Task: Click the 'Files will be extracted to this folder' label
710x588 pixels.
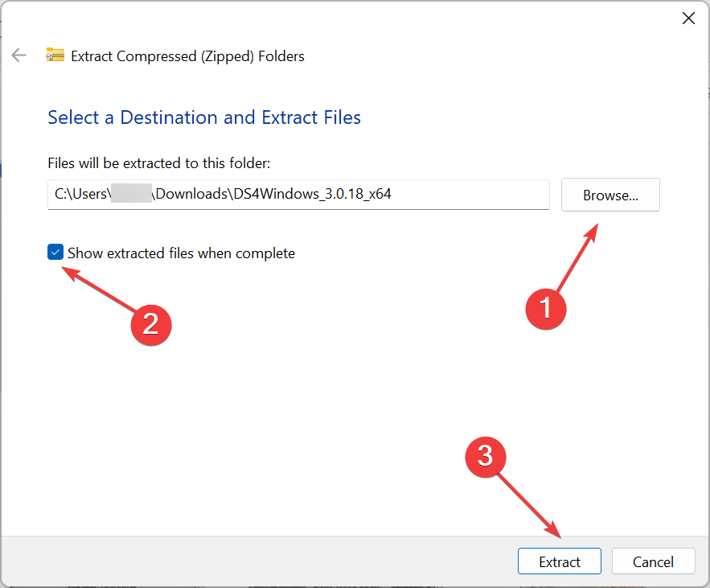Action: tap(159, 163)
